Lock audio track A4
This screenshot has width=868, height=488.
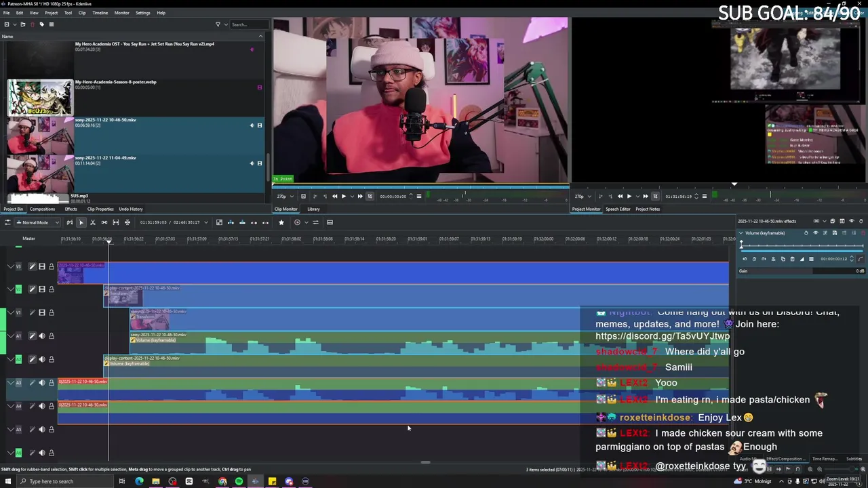51,406
